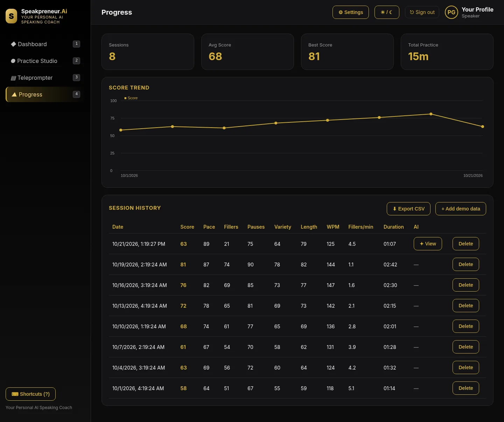Toggle light/dark theme button
This screenshot has height=422, width=504.
pos(387,12)
